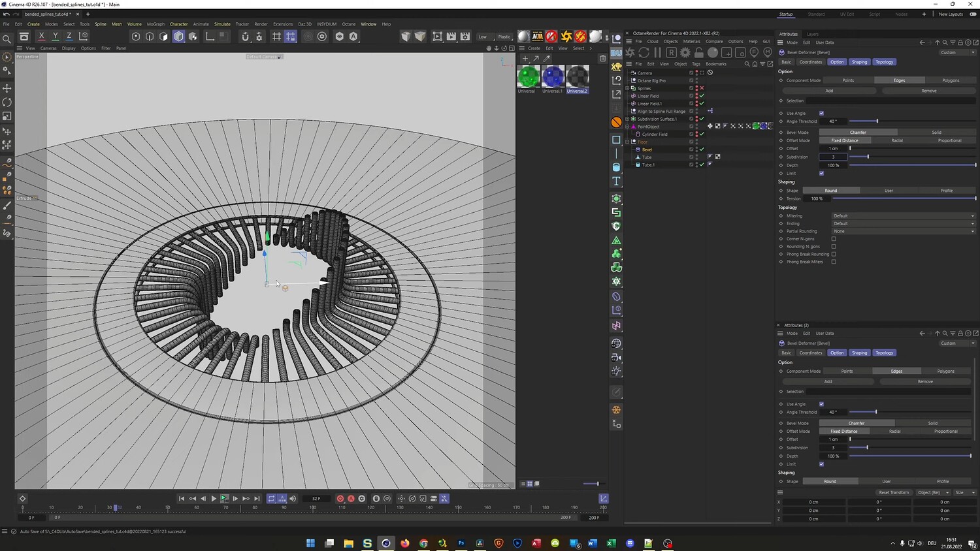The height and width of the screenshot is (551, 980).
Task: Click Render to Picture Viewer icon
Action: [451, 37]
